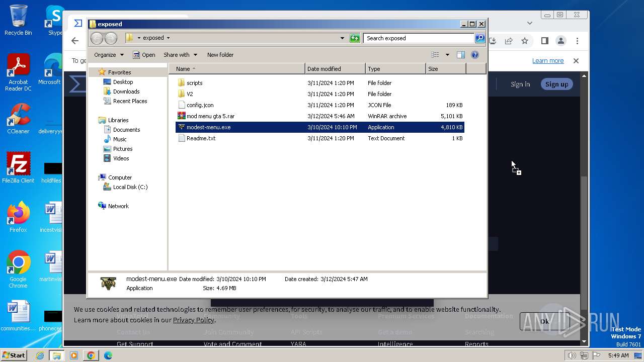Image resolution: width=644 pixels, height=362 pixels.
Task: Click Ok button on cookie banner
Action: pyautogui.click(x=544, y=322)
